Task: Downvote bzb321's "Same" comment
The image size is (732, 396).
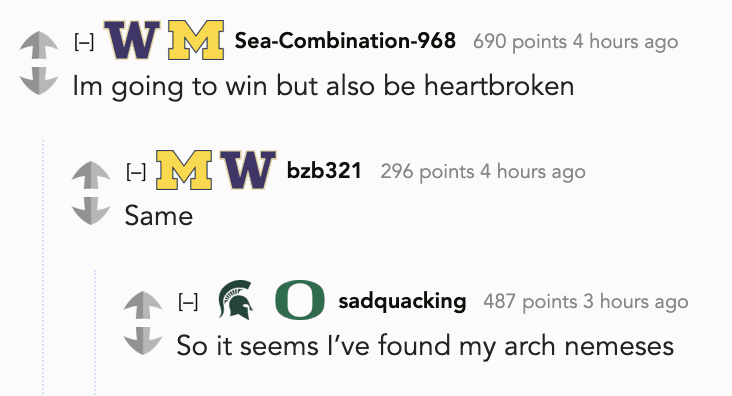Action: 91,211
